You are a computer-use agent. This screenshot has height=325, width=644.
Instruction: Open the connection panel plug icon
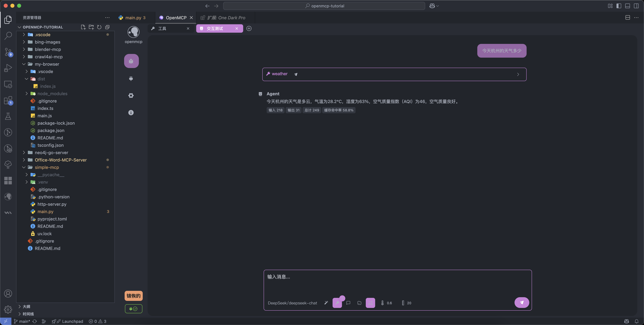point(131,78)
